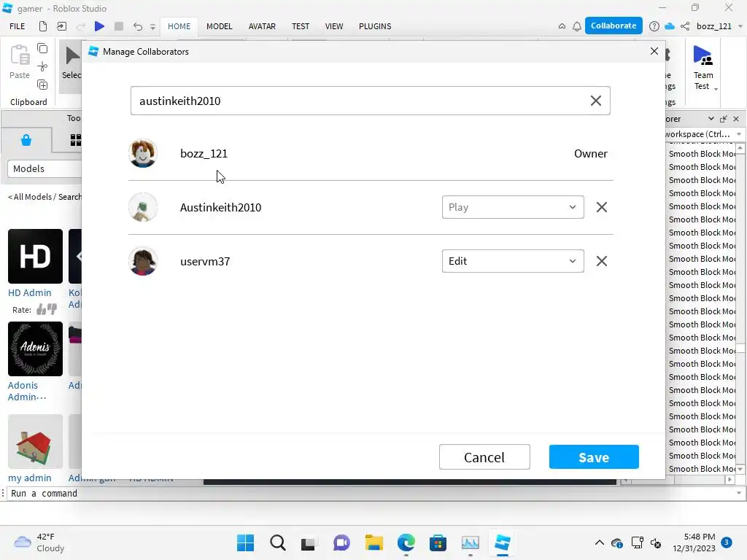Click the HD Admin title link

point(29,292)
